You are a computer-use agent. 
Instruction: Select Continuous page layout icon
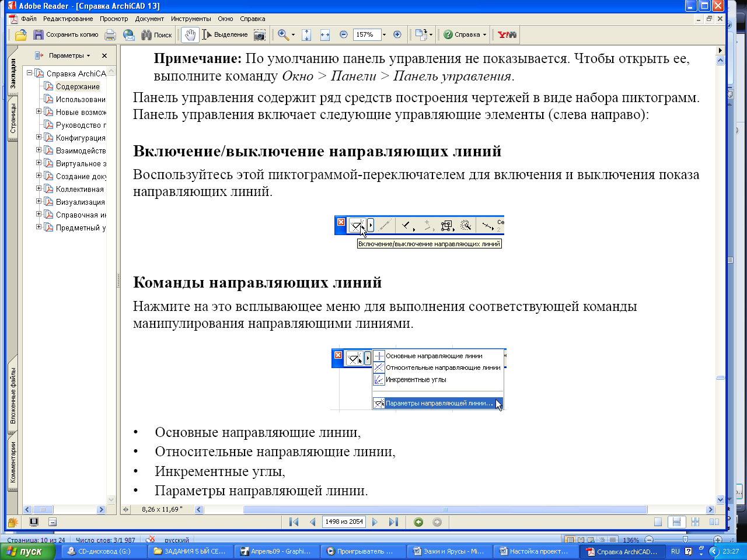pyautogui.click(x=676, y=522)
